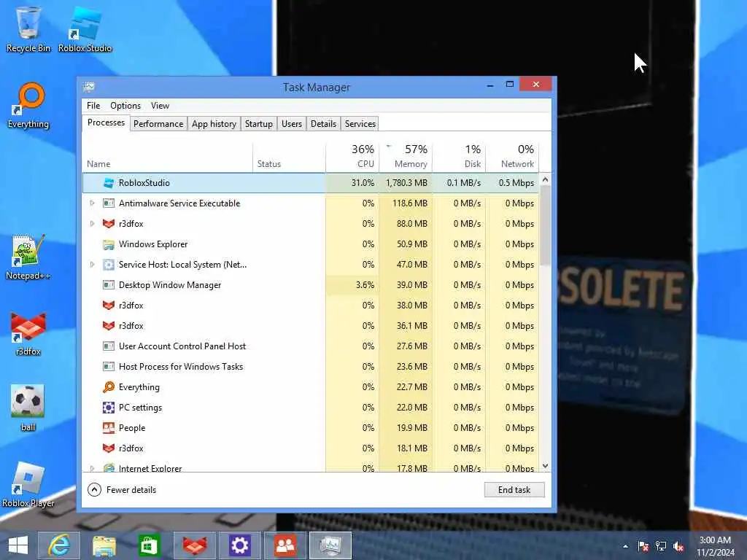The width and height of the screenshot is (747, 560).
Task: Expand the first r3dfox process group
Action: 92,224
